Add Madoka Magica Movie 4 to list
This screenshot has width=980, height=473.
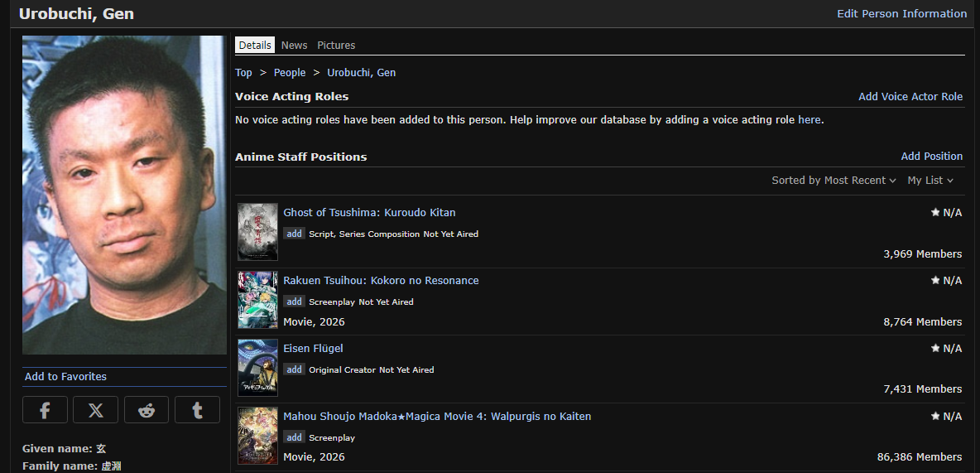pyautogui.click(x=295, y=437)
